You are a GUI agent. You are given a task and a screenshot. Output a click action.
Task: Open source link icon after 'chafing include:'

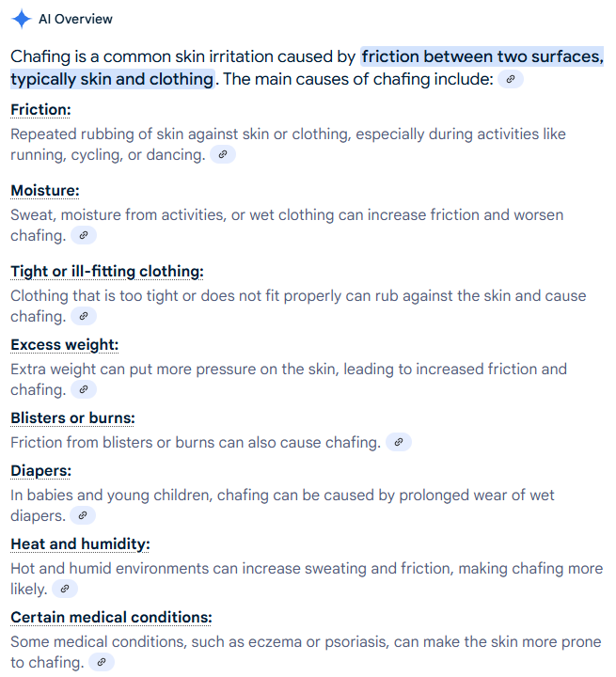(x=510, y=79)
